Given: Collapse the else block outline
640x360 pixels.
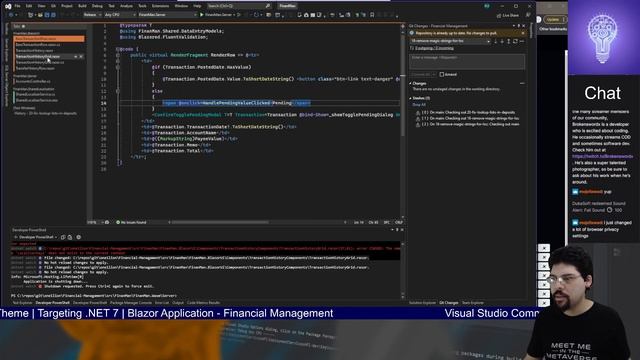Looking at the screenshot, I should (x=118, y=91).
